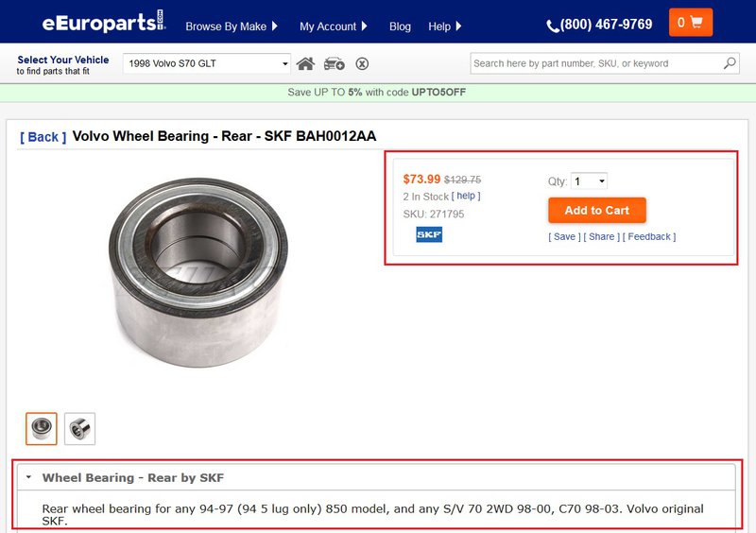The width and height of the screenshot is (756, 533).
Task: Clear selected vehicle with X icon
Action: click(362, 63)
